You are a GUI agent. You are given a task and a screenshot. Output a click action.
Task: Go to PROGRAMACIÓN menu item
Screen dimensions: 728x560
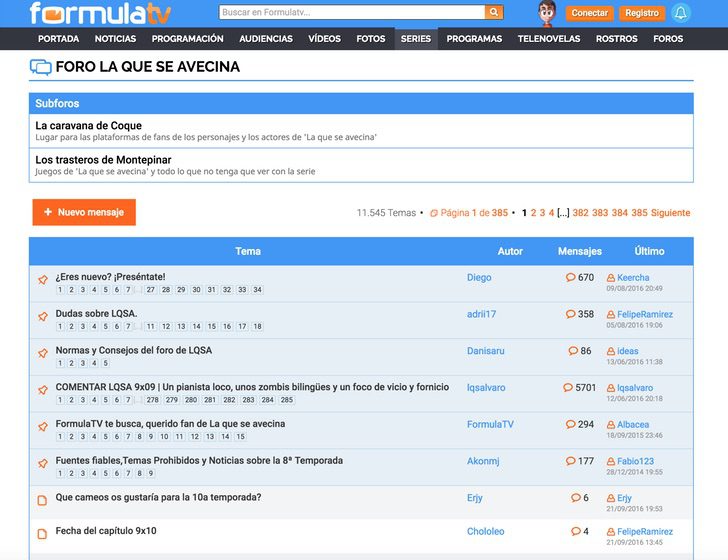point(187,39)
